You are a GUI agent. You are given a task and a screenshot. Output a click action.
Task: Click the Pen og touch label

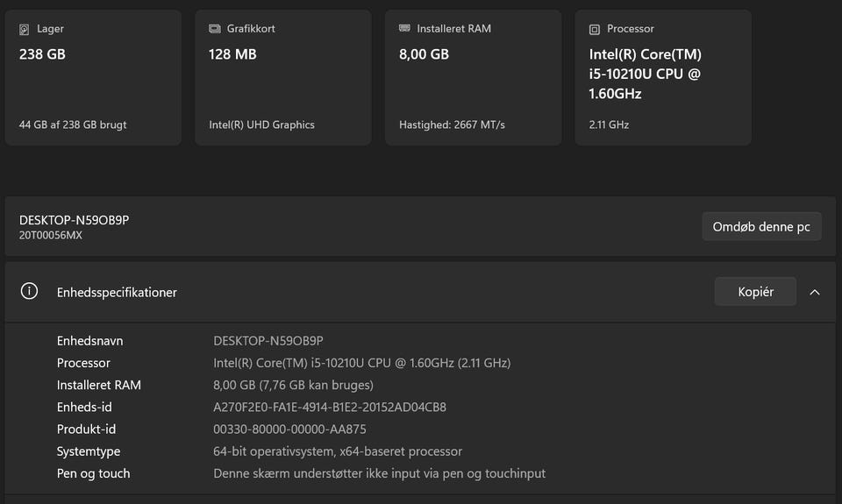click(94, 473)
